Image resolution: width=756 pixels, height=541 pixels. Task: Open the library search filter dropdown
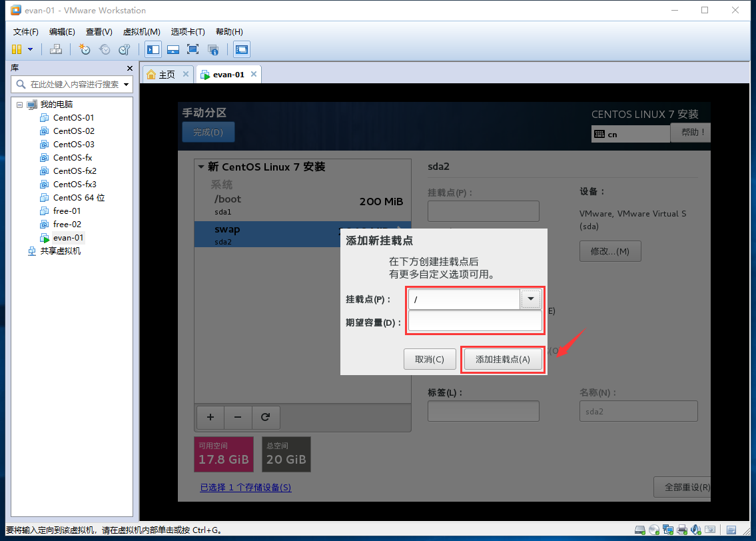[x=127, y=85]
